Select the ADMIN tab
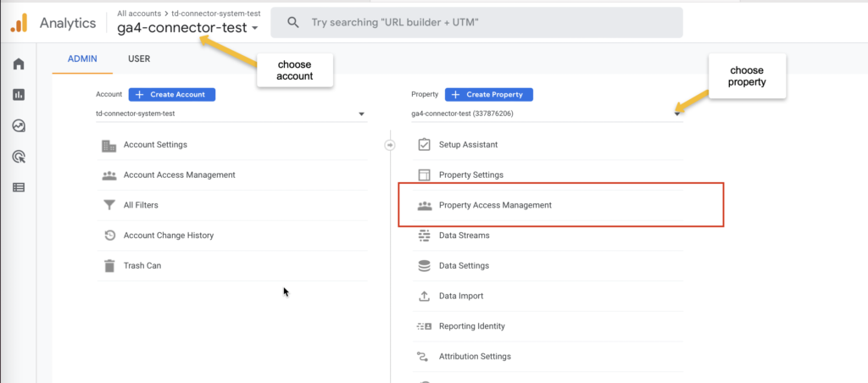This screenshot has width=868, height=383. [x=82, y=58]
